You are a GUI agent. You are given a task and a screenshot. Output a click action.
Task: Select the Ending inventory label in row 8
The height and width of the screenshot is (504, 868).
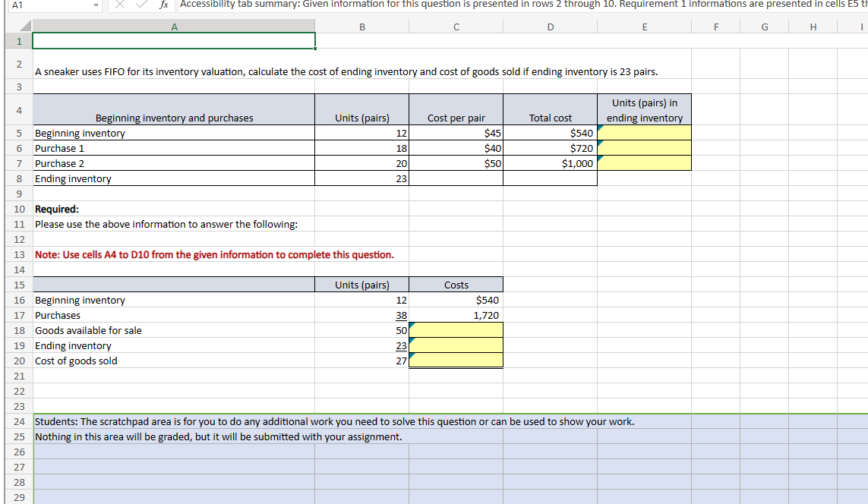(x=173, y=178)
